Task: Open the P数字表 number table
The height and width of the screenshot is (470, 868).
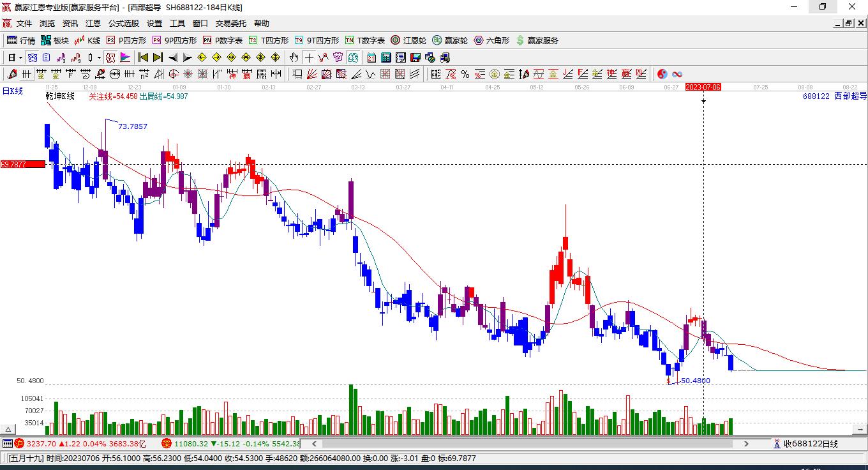Action: pyautogui.click(x=223, y=40)
